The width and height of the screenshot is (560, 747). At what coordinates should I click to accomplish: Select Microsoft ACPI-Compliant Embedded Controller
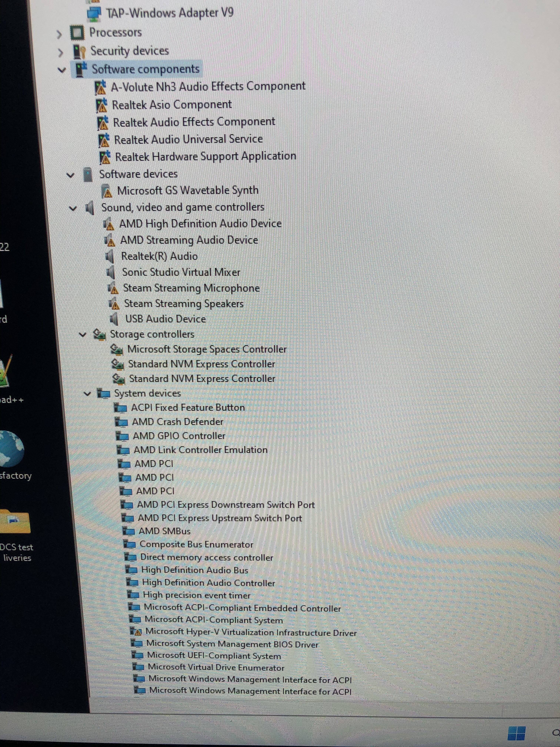point(243,608)
